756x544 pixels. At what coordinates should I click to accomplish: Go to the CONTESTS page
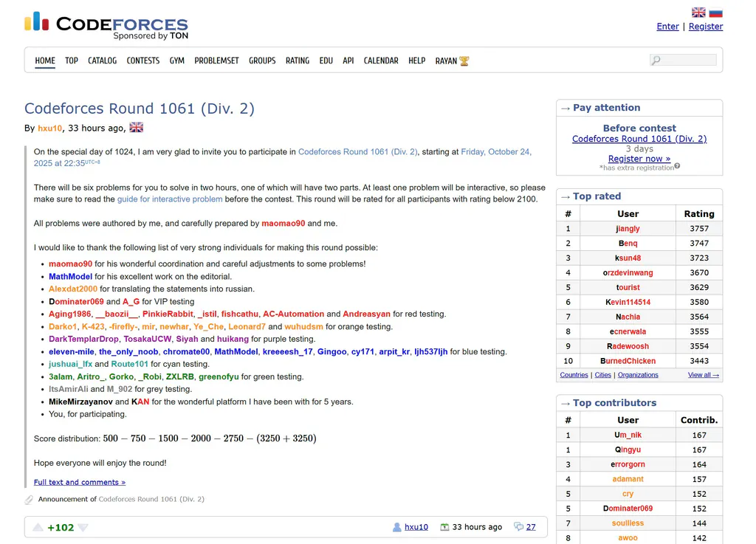click(142, 61)
